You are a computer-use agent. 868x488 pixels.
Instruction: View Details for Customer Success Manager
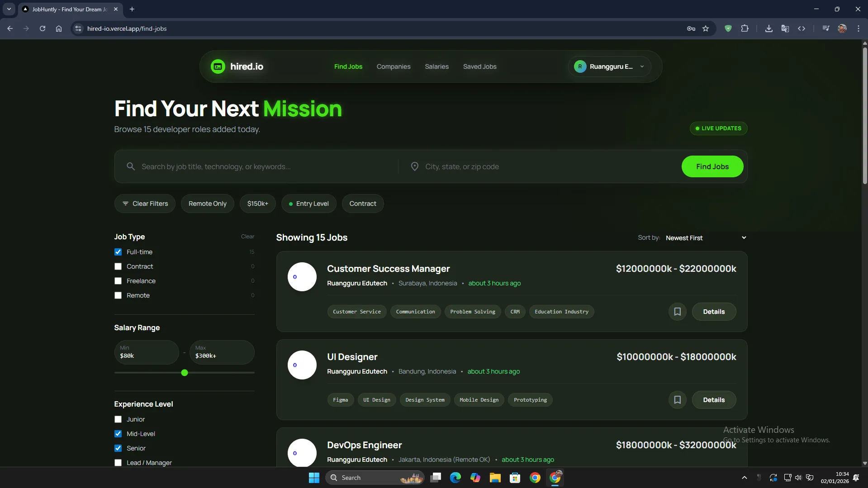(713, 312)
